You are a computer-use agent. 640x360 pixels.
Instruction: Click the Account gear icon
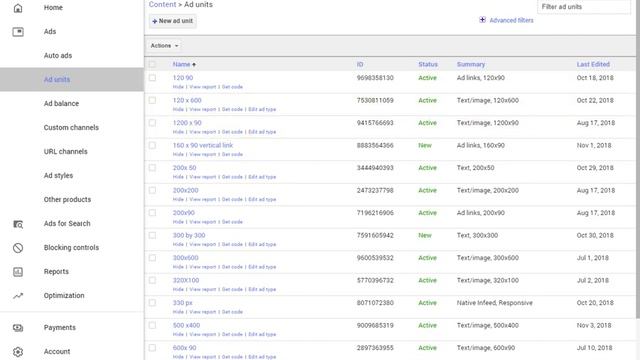(18, 351)
